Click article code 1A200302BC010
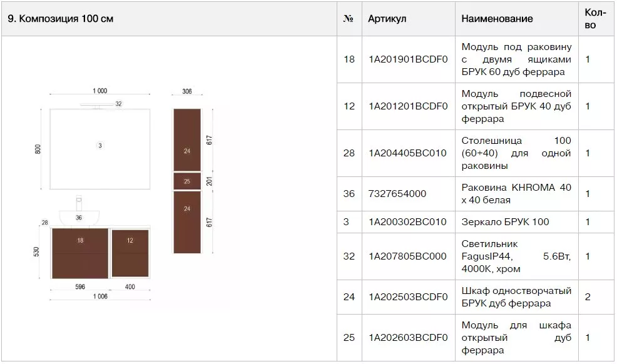 tap(407, 221)
